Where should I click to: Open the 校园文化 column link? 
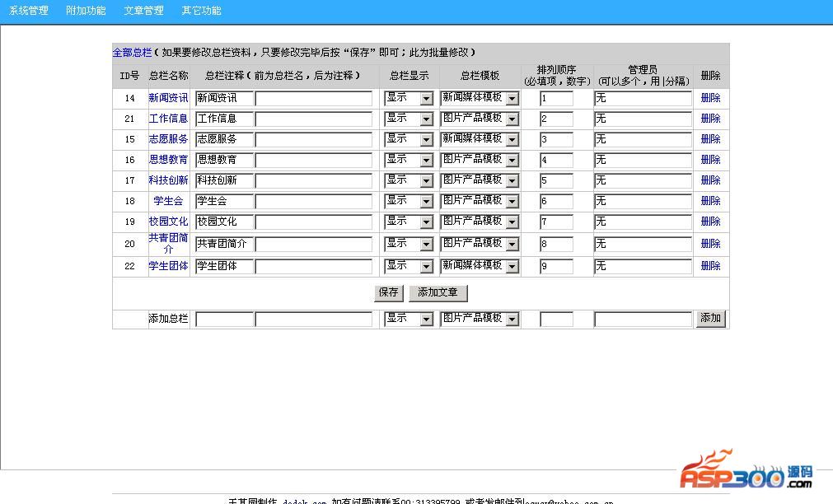pos(168,222)
